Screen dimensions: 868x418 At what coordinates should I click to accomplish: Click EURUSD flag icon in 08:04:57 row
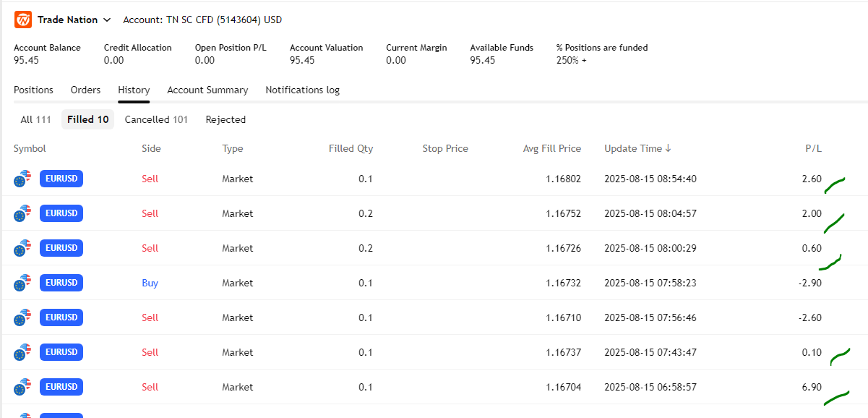tap(23, 213)
